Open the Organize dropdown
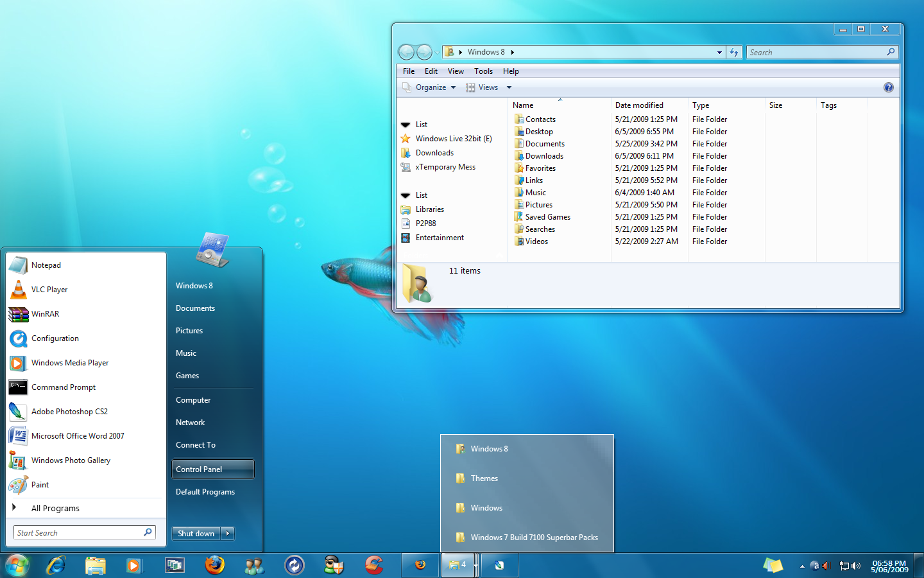The width and height of the screenshot is (924, 578). click(x=429, y=87)
